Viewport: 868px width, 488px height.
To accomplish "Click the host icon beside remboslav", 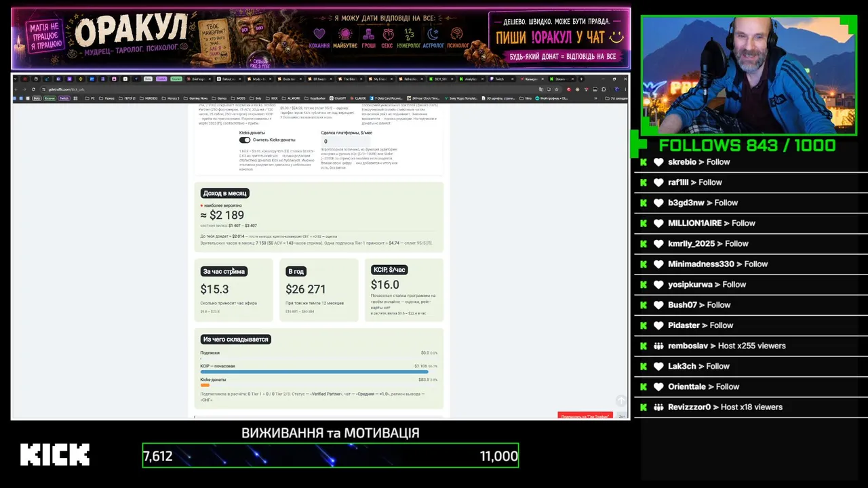I will (658, 346).
